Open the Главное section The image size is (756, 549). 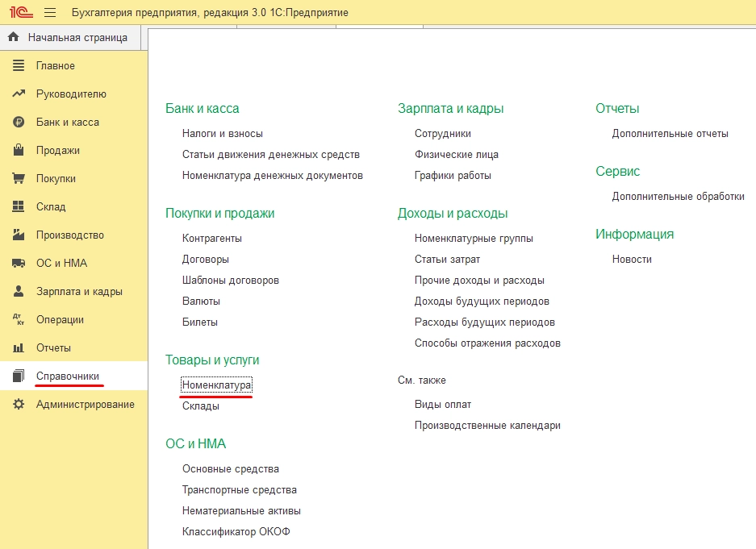pos(56,65)
